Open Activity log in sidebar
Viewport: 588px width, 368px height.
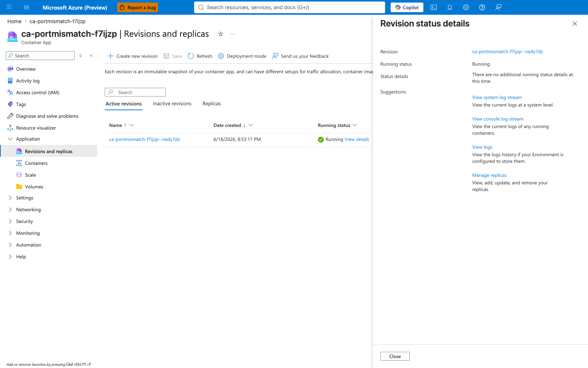click(28, 81)
